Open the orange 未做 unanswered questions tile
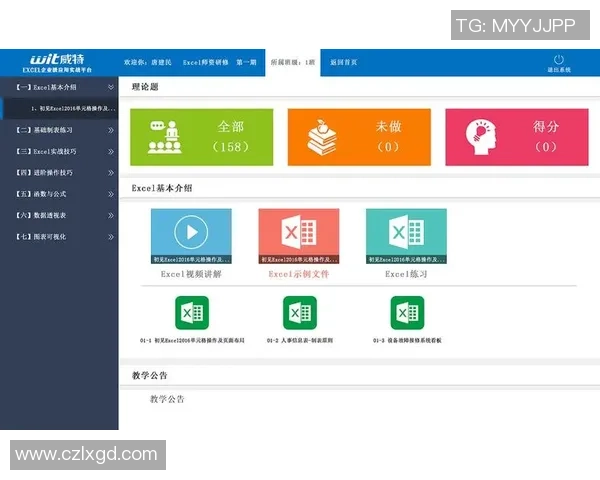Image resolution: width=600 pixels, height=480 pixels. pos(359,137)
